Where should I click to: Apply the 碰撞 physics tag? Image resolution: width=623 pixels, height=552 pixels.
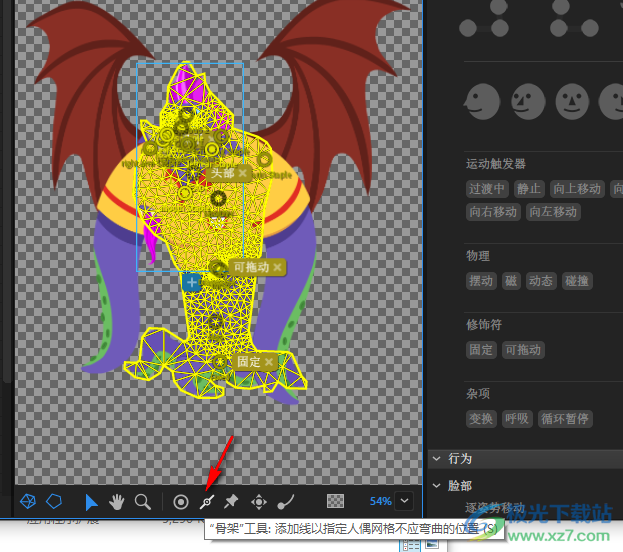577,281
